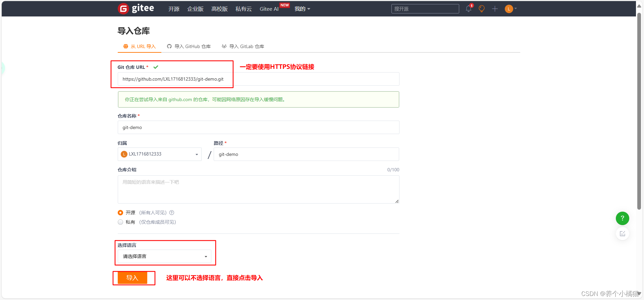The height and width of the screenshot is (300, 644).
Task: Click the 路径 input field
Action: point(306,154)
